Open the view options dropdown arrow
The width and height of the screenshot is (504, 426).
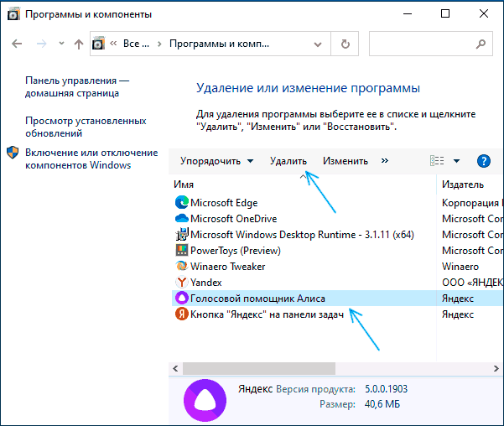[456, 161]
